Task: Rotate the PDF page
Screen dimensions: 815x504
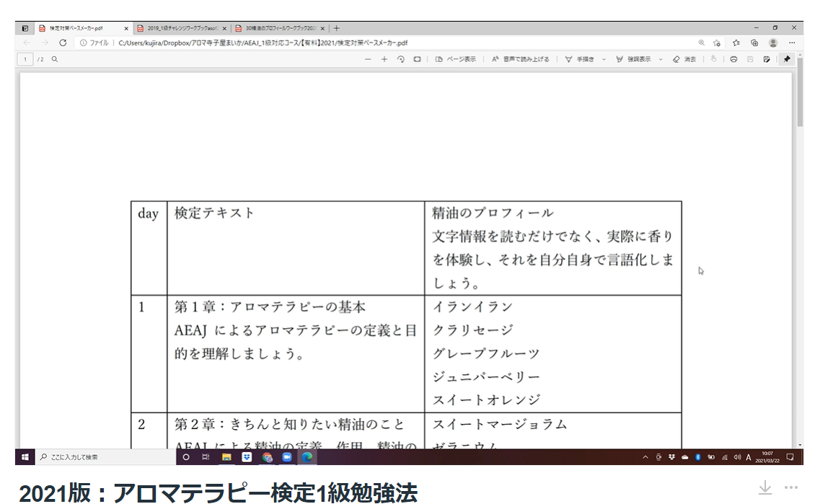Action: [401, 59]
